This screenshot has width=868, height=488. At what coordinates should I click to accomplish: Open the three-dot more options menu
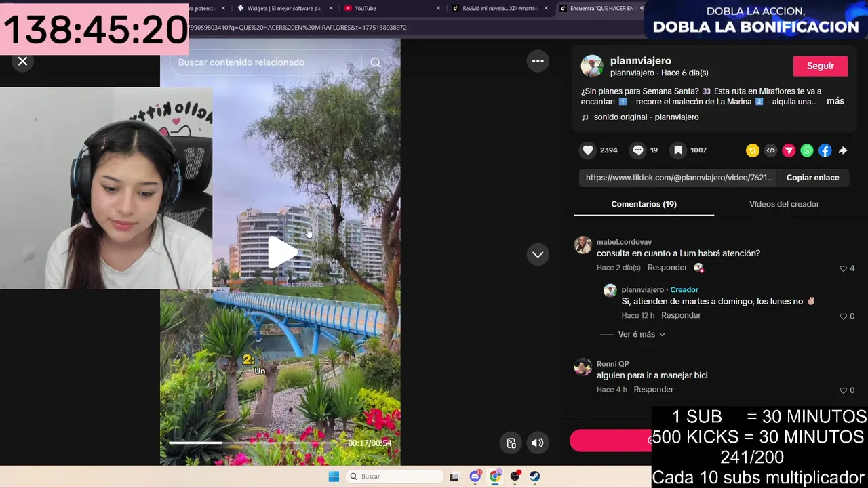[x=538, y=61]
